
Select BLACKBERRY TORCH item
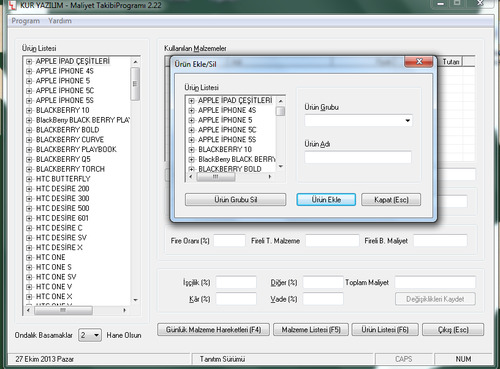(x=70, y=169)
